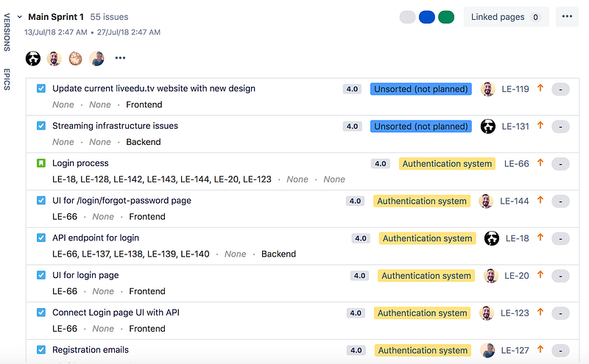This screenshot has width=589, height=364.
Task: Click assignee avatar on LE-20 row
Action: tap(490, 276)
